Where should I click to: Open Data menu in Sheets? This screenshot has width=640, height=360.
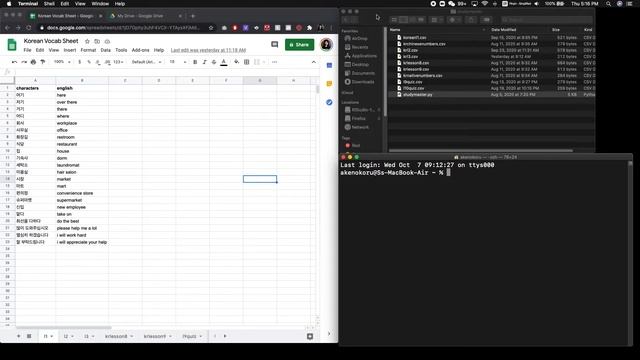106,50
